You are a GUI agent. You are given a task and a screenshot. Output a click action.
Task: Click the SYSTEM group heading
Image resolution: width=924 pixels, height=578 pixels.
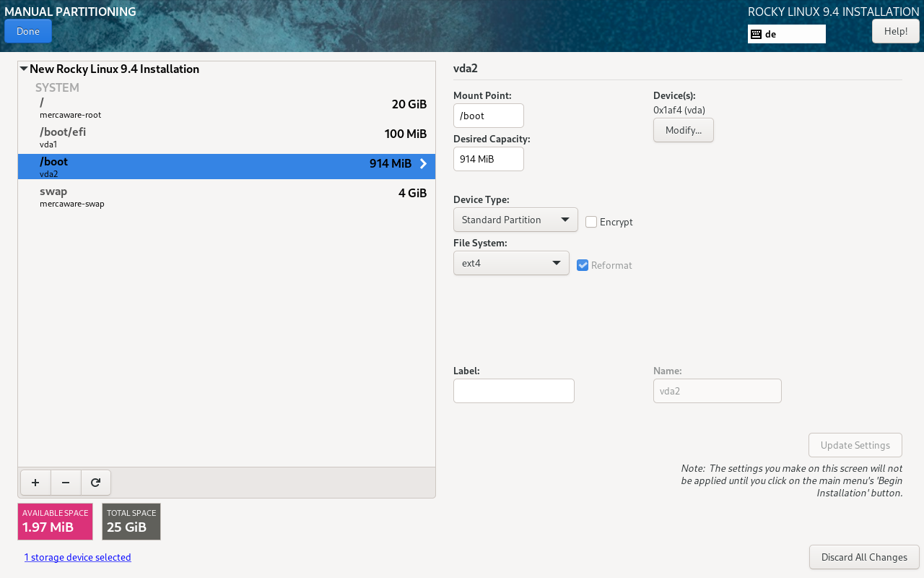(x=57, y=87)
